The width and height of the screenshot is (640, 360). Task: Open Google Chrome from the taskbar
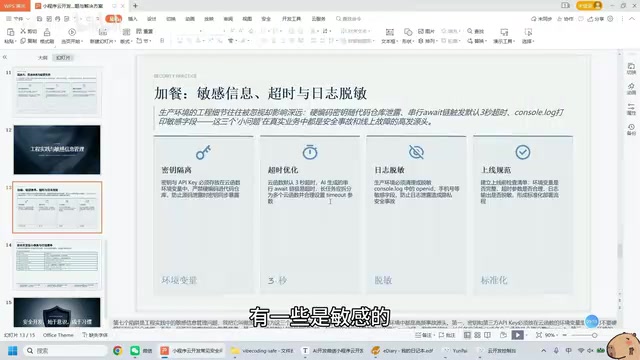118,350
